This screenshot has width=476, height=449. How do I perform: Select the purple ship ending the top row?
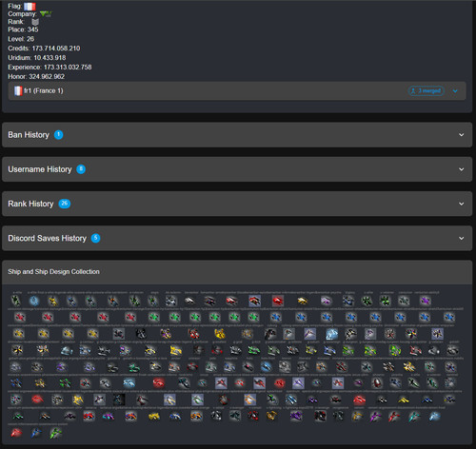pos(426,301)
